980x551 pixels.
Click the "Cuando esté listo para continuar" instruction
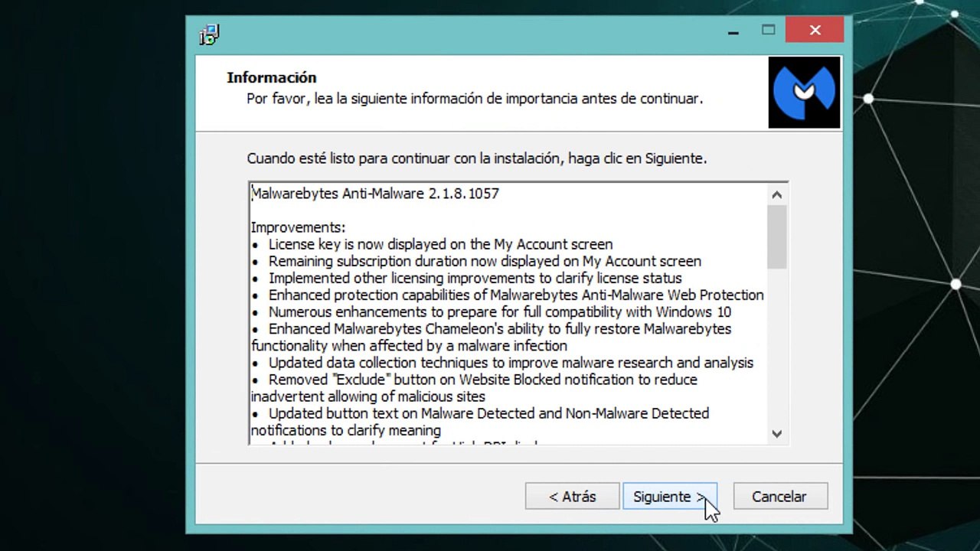pos(476,158)
